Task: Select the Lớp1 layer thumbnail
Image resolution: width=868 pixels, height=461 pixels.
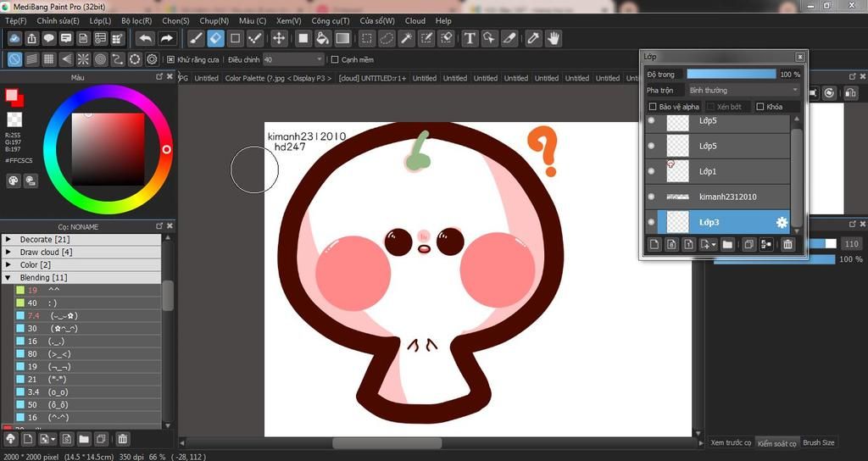Action: pos(677,171)
